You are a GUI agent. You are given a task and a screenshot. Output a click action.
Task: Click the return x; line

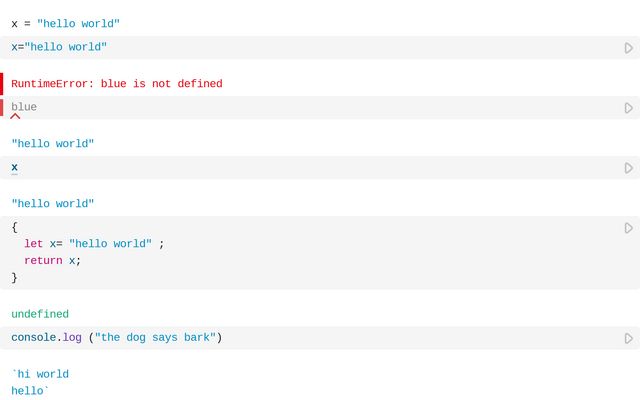(x=52, y=261)
